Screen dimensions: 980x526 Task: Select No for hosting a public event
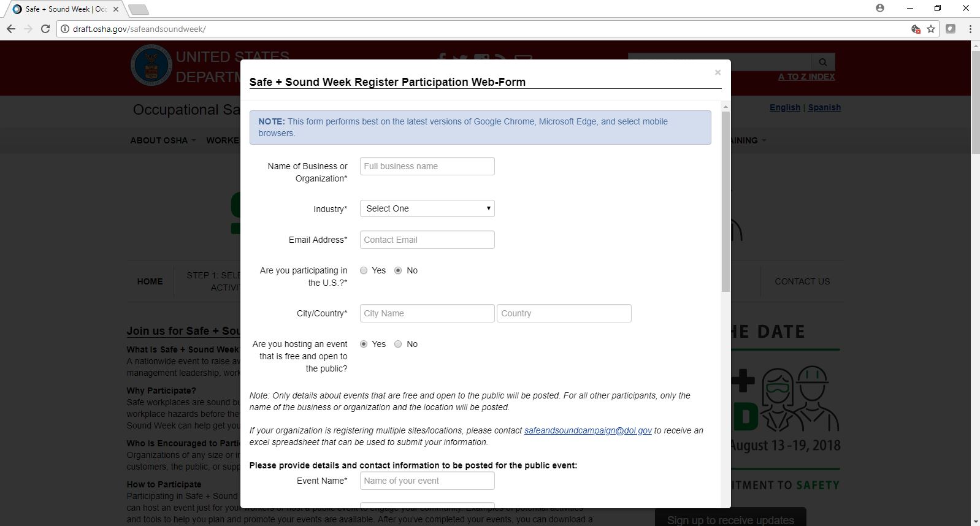[398, 344]
